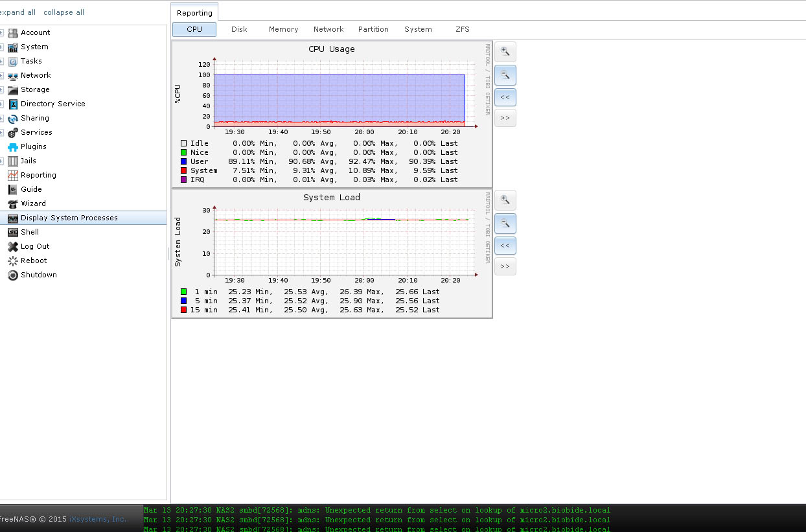Expand the Jails tree node
The image size is (806, 532).
(2, 161)
